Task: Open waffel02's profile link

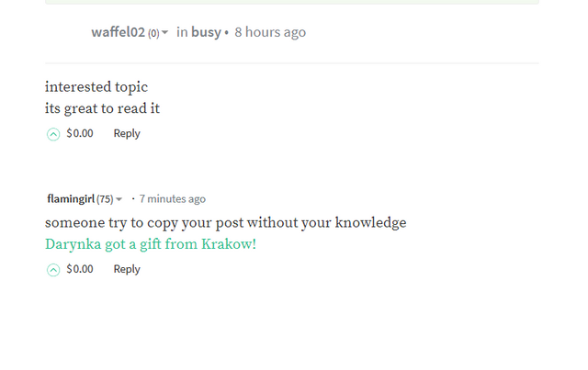Action: point(118,32)
